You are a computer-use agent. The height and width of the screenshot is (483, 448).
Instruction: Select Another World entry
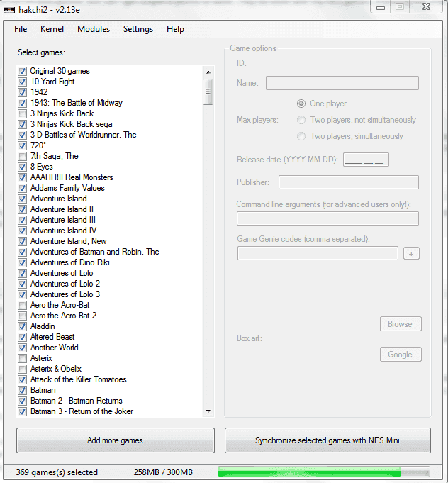54,348
